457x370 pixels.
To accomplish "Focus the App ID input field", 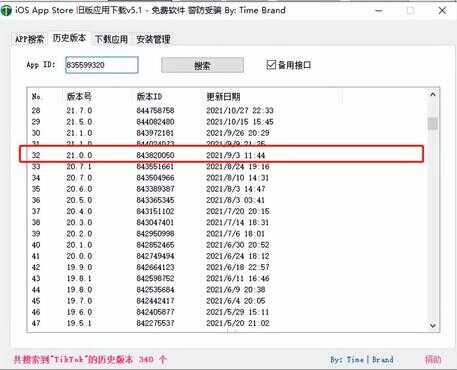I will [x=102, y=65].
